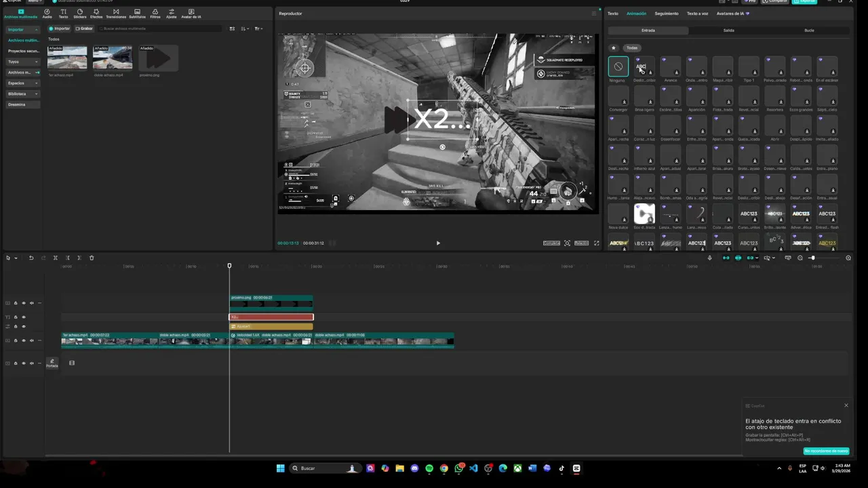Adjust the timeline zoom slider

(812, 258)
